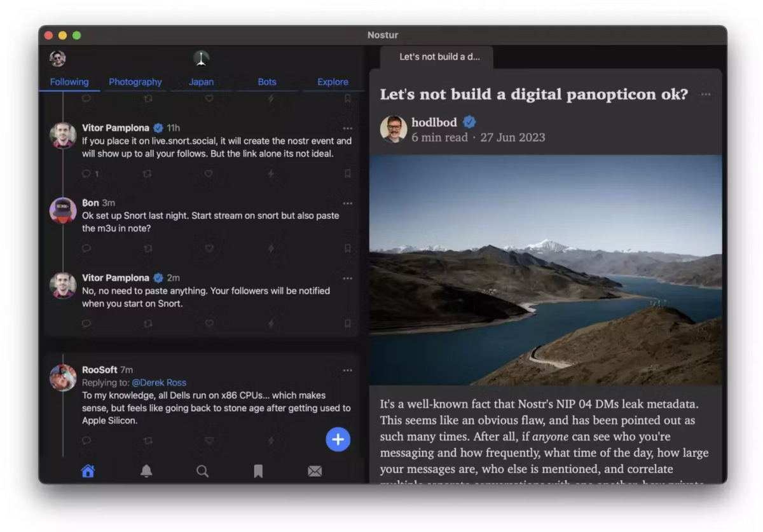This screenshot has height=532, width=763.
Task: Click the blue new post plus button
Action: 338,439
